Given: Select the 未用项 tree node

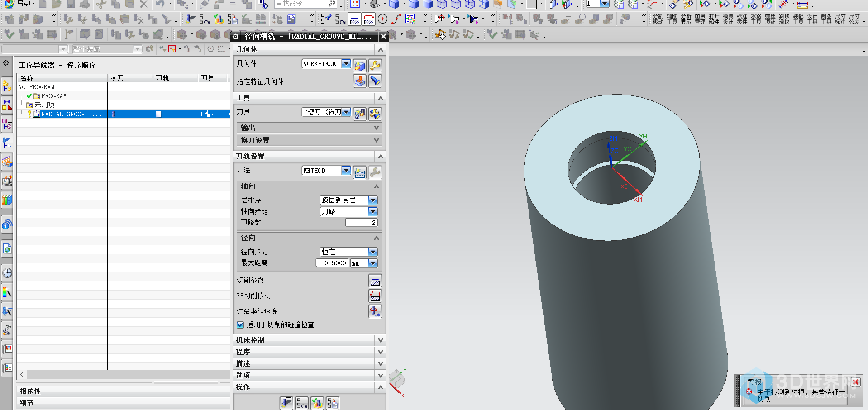Looking at the screenshot, I should pyautogui.click(x=44, y=105).
